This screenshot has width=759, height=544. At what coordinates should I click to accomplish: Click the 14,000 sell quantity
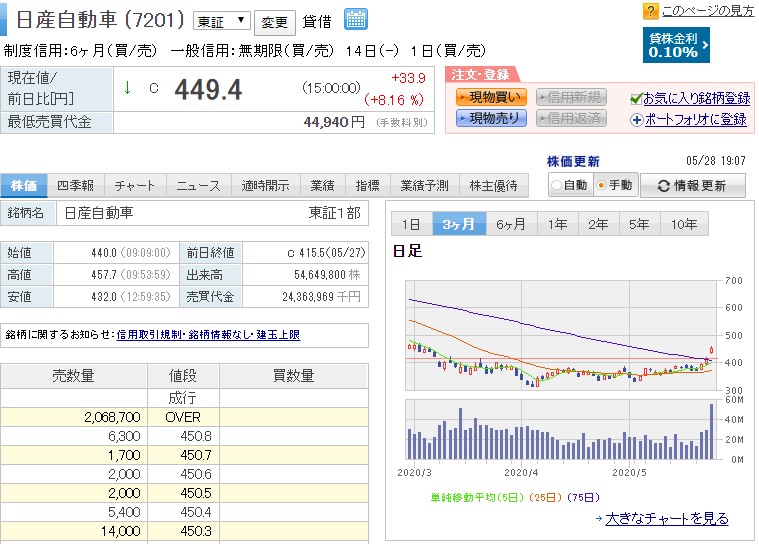click(x=120, y=531)
